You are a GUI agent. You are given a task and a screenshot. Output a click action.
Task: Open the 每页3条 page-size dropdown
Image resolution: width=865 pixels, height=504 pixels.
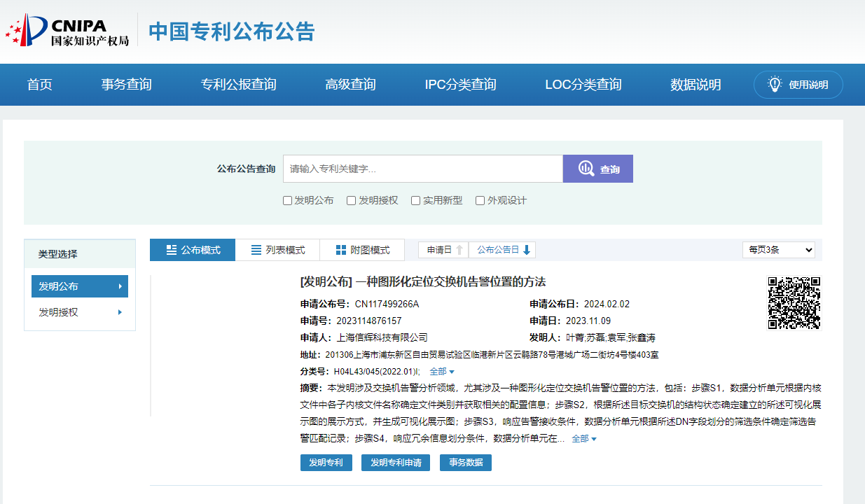779,250
